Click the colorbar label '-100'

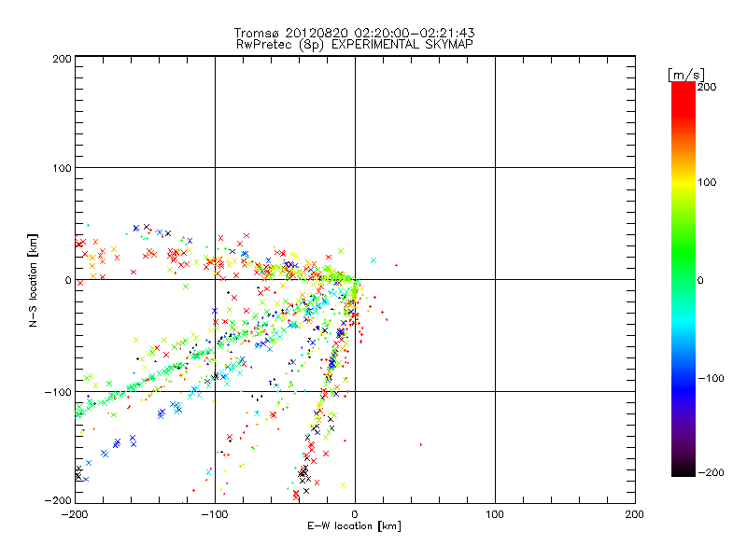[711, 378]
